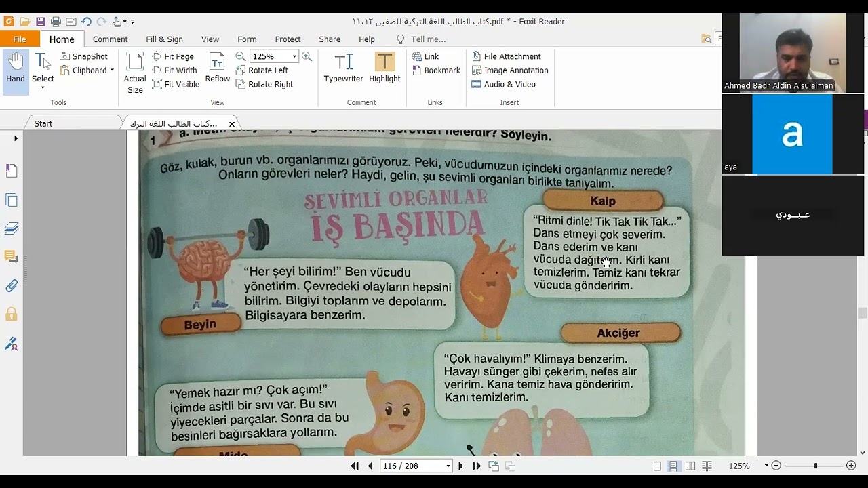Viewport: 868px width, 488px height.
Task: Open the Digital Signatures side panel
Action: 12,344
